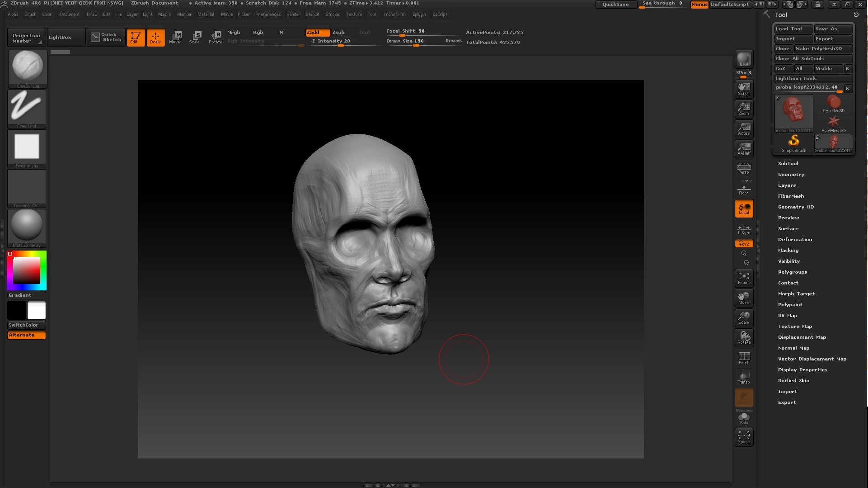Click the Scroll canvas icon
The height and width of the screenshot is (488, 868).
coord(744,89)
